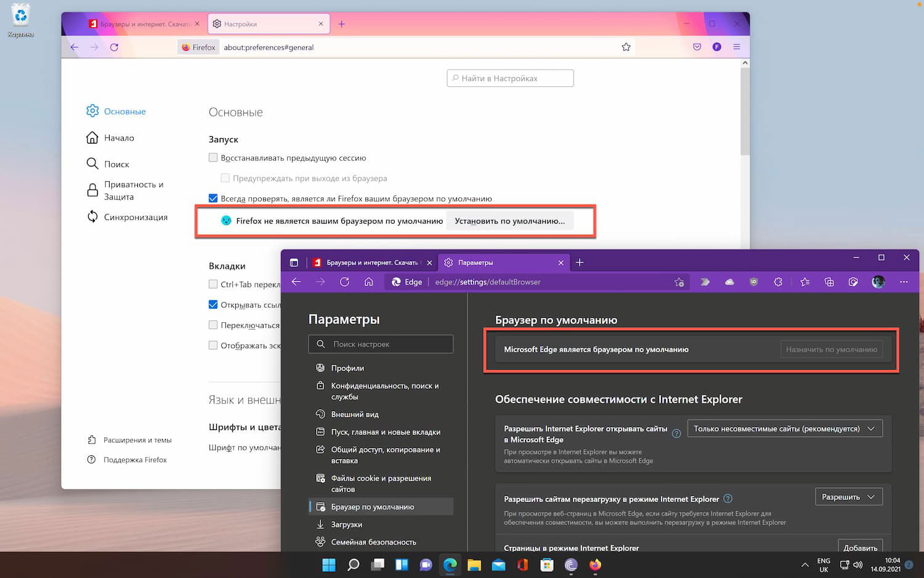This screenshot has height=578, width=924.
Task: Toggle the 'Ctrl+Tab' checkbox in Вкладки
Action: click(x=213, y=284)
